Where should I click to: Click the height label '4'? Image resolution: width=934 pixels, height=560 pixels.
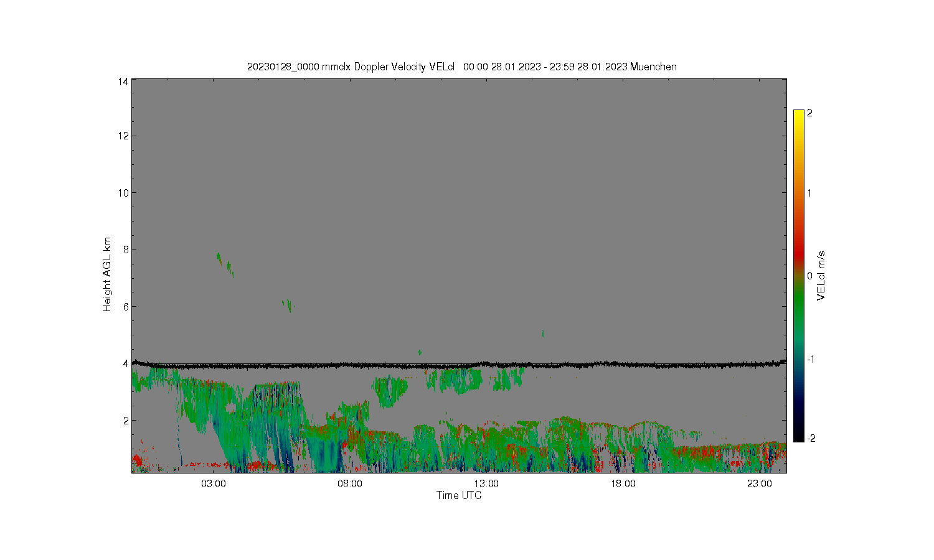click(125, 363)
